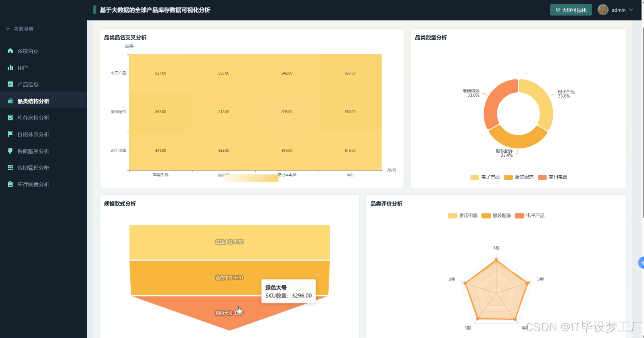Click the blue floating side arrow button

point(641,263)
